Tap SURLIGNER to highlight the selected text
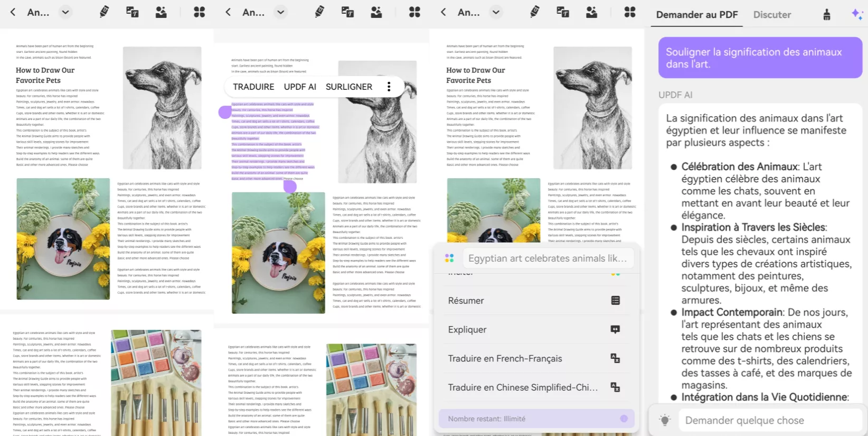 [x=349, y=87]
